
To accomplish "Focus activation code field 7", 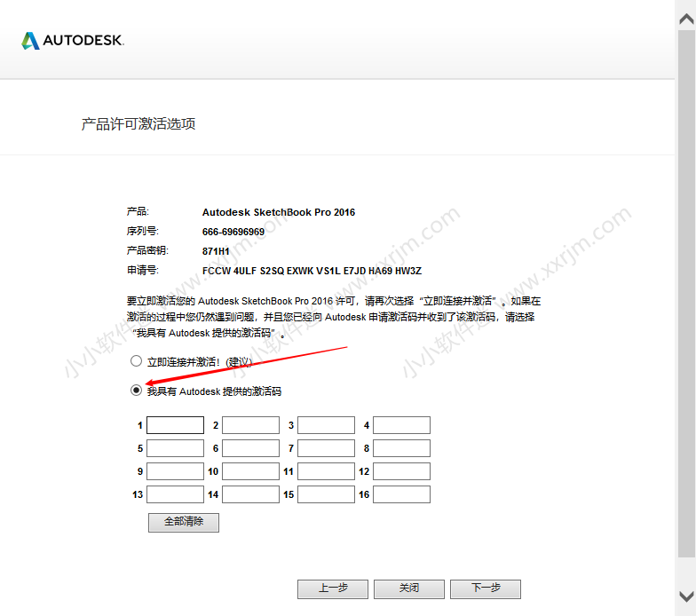I will click(327, 448).
